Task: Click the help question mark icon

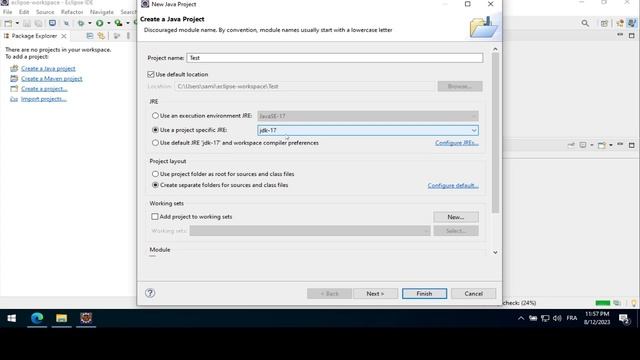Action: [150, 293]
